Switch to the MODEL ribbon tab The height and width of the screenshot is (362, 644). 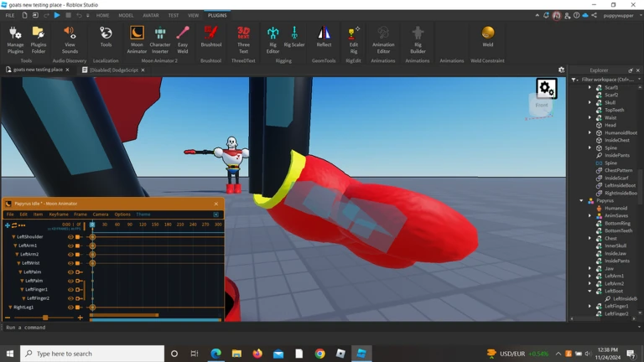tap(126, 15)
